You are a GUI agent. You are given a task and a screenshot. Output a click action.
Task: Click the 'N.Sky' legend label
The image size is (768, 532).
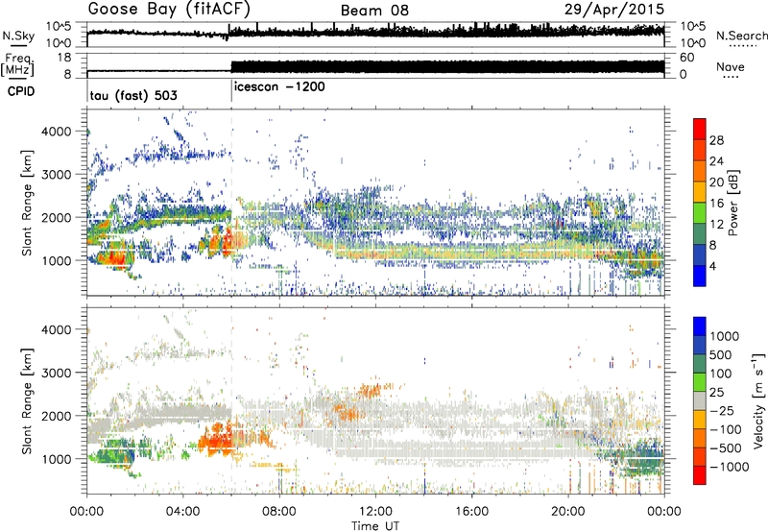coord(18,36)
